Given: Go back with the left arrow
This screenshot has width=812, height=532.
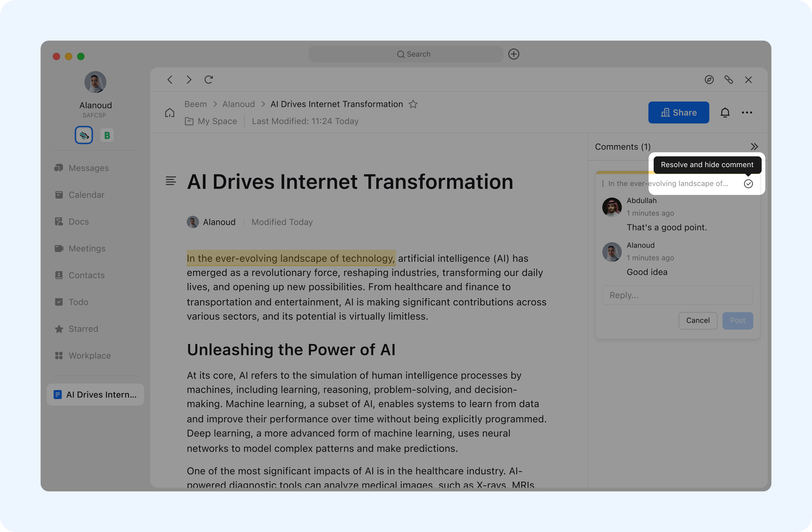Looking at the screenshot, I should [x=170, y=80].
